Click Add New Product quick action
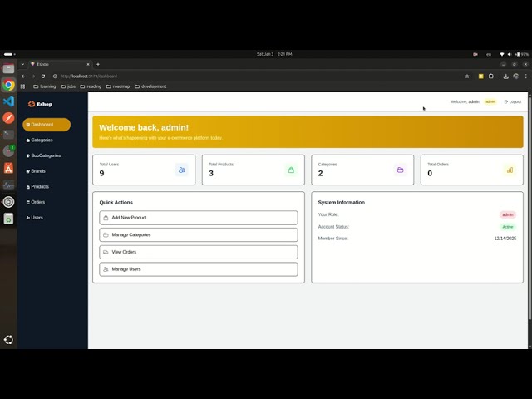The image size is (532, 399). point(199,218)
